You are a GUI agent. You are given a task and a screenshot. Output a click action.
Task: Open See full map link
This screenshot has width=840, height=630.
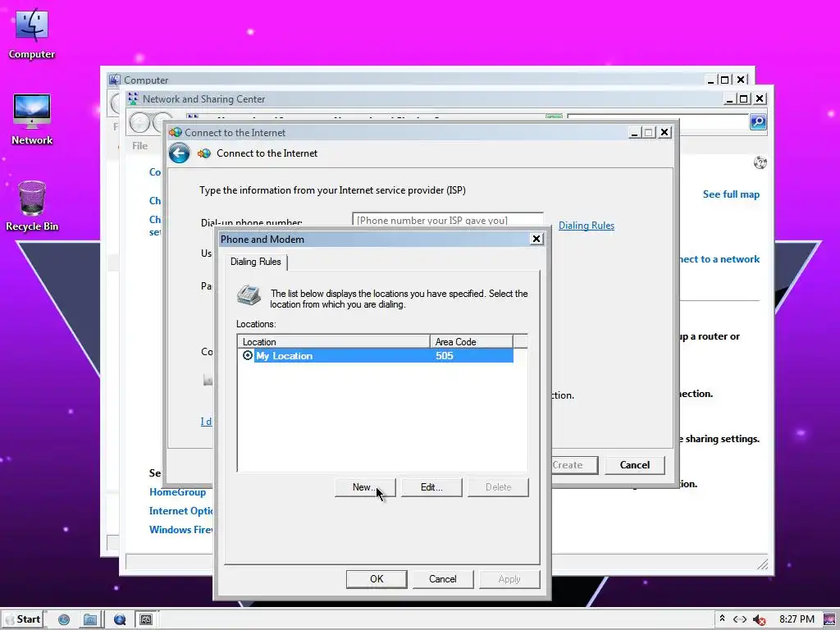pos(731,194)
